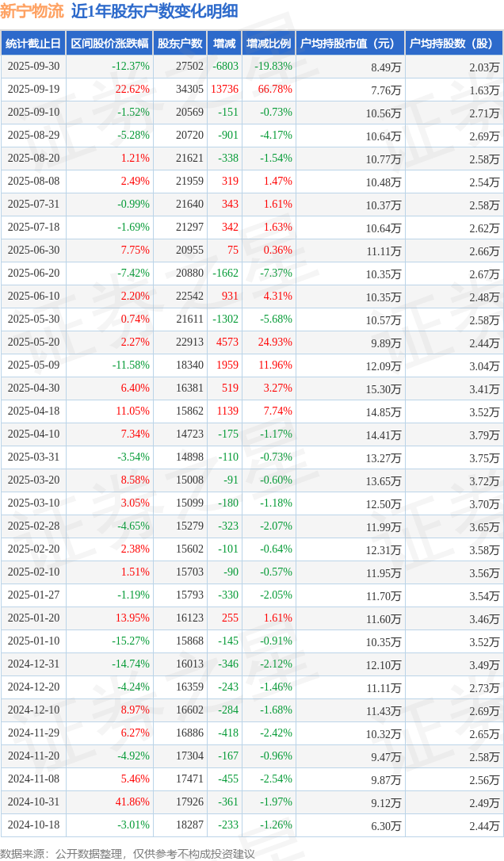Select the 户均持股市值（元） column header
The image size is (504, 861).
(349, 44)
